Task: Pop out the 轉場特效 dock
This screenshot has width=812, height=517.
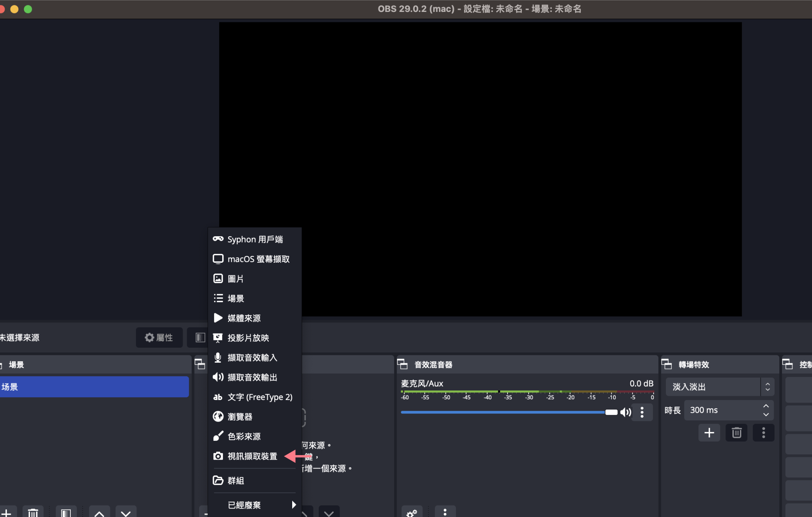Action: [x=667, y=364]
